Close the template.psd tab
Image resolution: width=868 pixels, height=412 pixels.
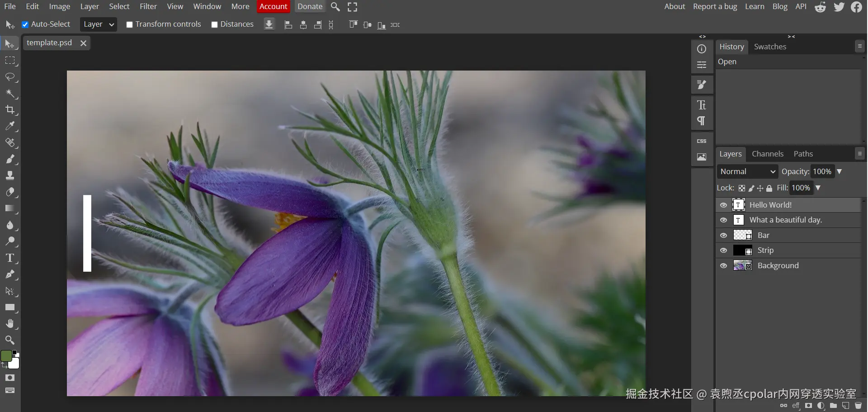tap(83, 43)
